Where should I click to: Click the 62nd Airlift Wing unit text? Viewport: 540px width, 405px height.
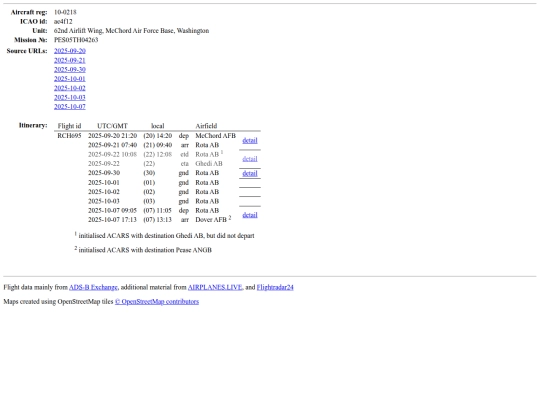pos(131,31)
